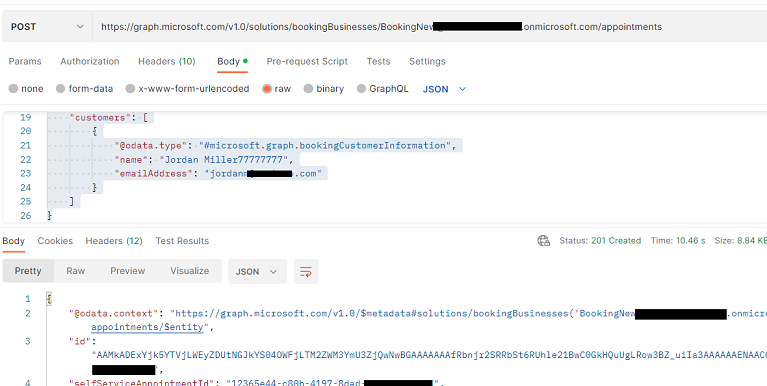Viewport: 767px width, 386px height.
Task: Click the emailAddress line in request body
Action: click(218, 174)
